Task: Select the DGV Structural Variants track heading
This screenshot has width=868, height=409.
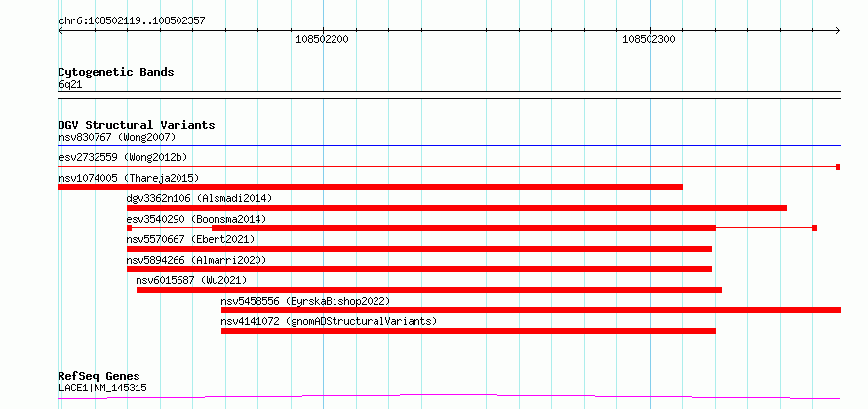Action: 137,125
